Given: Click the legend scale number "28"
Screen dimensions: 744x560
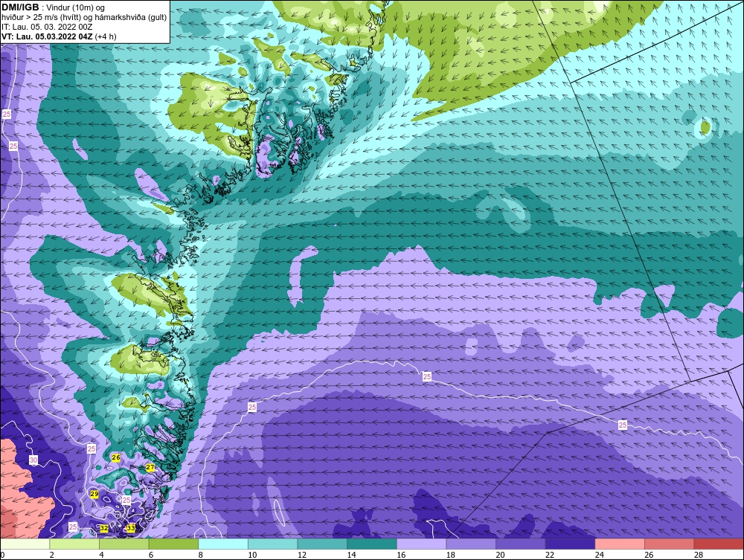Looking at the screenshot, I should [x=699, y=555].
